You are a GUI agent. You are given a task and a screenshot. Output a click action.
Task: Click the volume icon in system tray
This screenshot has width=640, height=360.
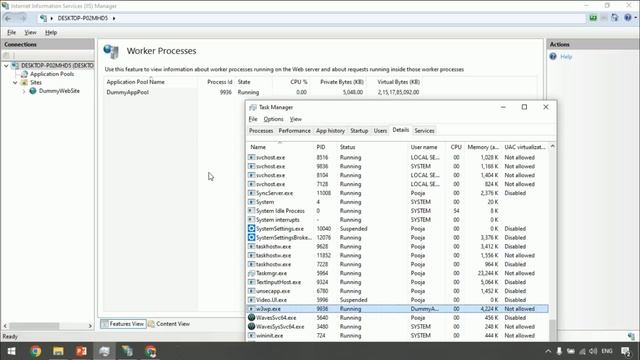pos(593,351)
